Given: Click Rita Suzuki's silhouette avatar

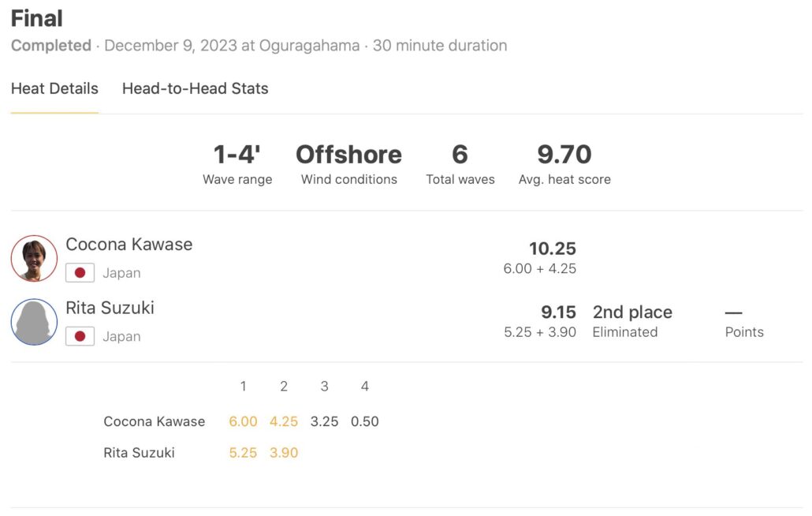Looking at the screenshot, I should point(34,322).
